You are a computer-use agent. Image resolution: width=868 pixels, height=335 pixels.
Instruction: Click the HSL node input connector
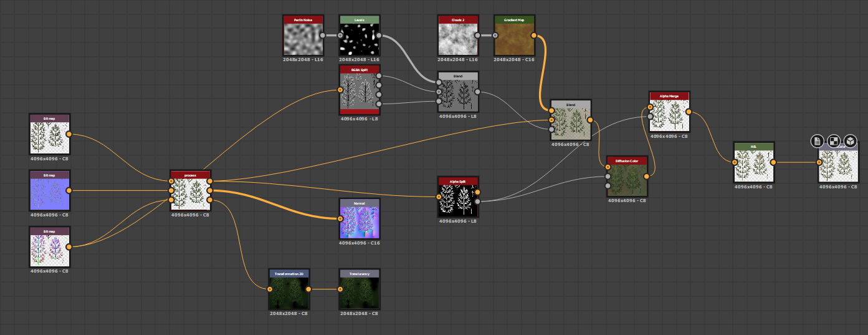735,162
